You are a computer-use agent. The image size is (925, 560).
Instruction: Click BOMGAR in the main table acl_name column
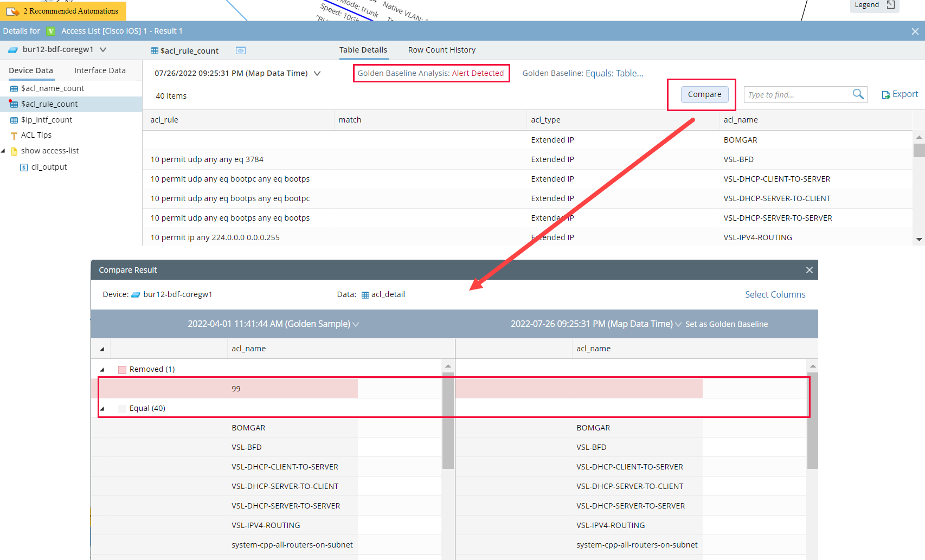click(x=740, y=140)
